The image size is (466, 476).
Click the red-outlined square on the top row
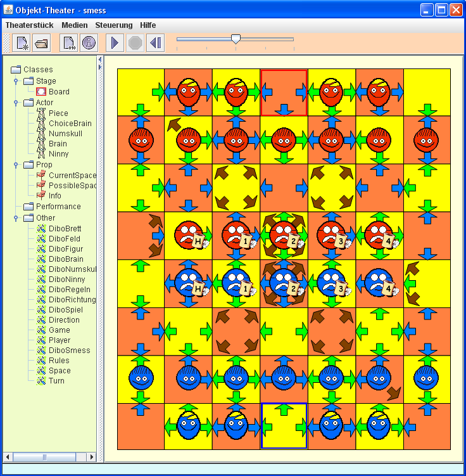pyautogui.click(x=284, y=93)
